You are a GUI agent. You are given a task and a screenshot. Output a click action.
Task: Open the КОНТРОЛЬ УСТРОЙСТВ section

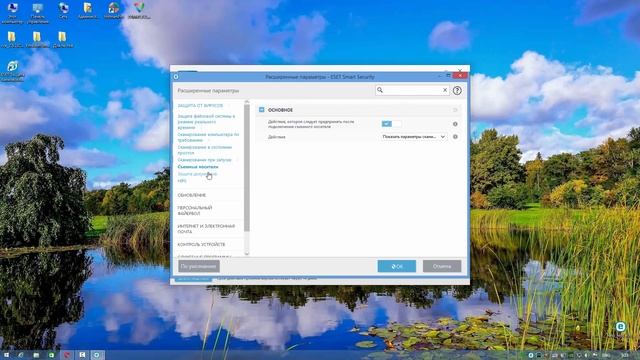(201, 244)
